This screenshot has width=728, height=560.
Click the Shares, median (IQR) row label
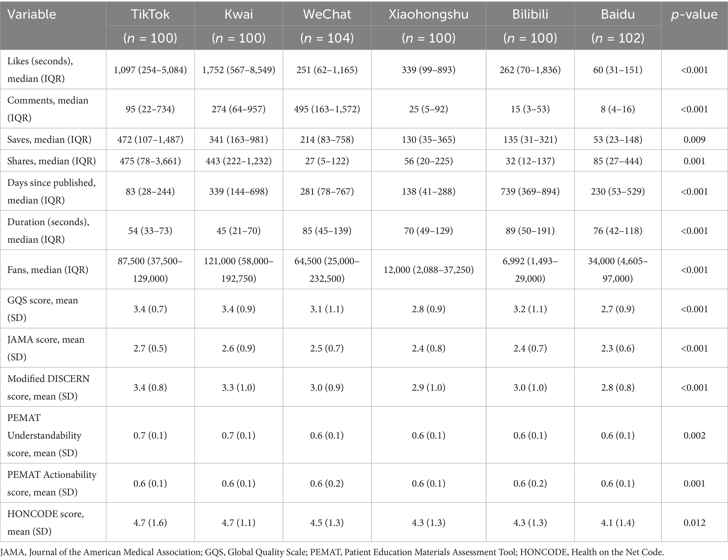click(51, 161)
